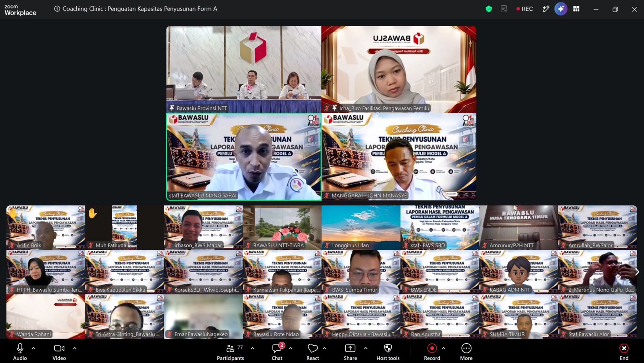Screen dimensions: 644x363
Task: Open the meeting transcript notes icon
Action: click(x=504, y=9)
